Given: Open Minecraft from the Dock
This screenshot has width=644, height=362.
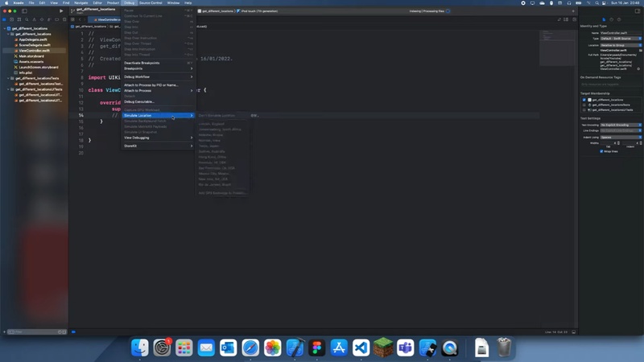Looking at the screenshot, I should (383, 348).
